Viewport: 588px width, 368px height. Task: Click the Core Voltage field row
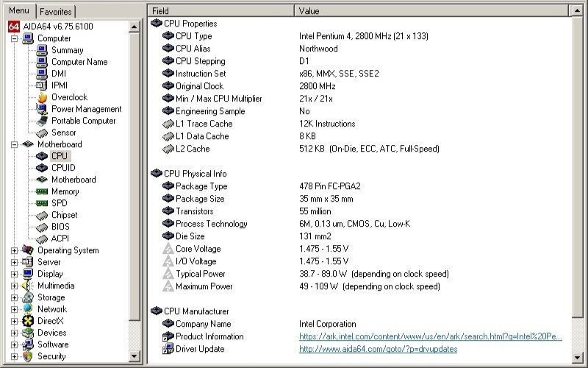point(198,249)
